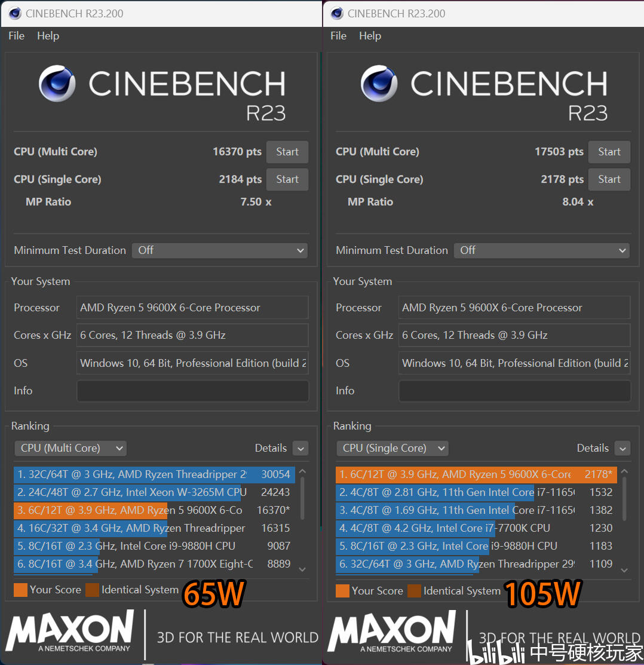
Task: Open Minimum Test Duration dropdown in left window
Action: tap(220, 250)
